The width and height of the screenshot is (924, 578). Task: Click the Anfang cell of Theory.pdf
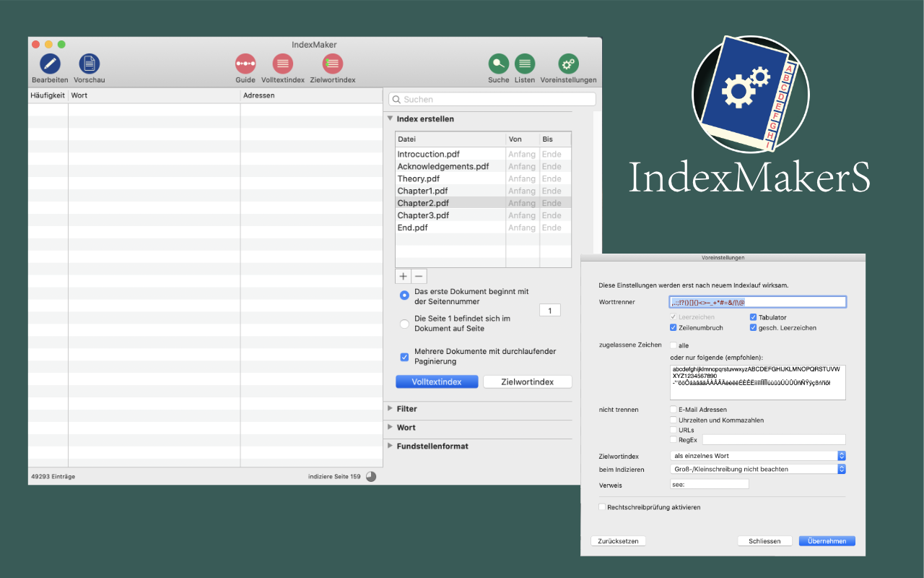click(x=522, y=178)
